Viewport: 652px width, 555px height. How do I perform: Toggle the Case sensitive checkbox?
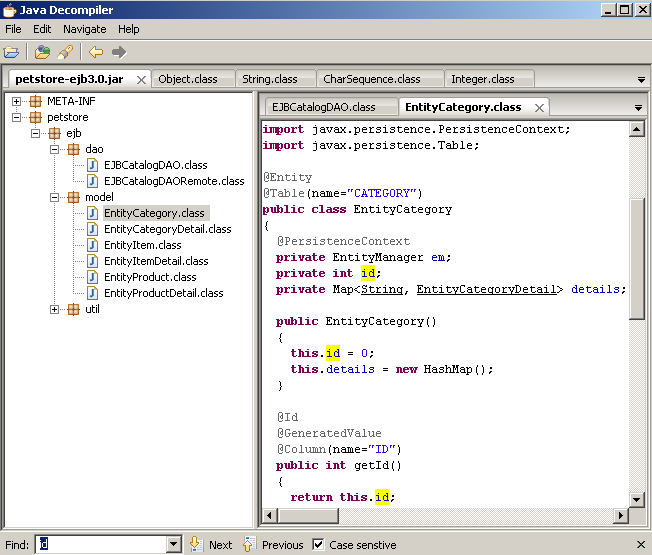318,545
